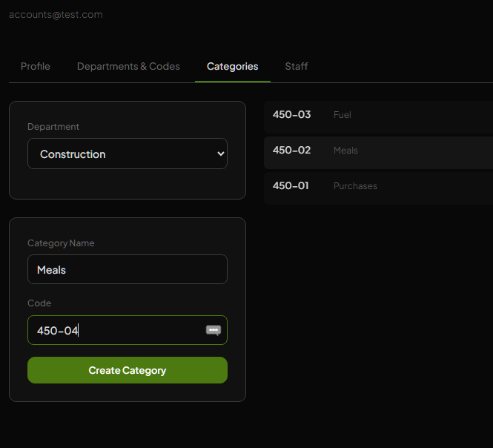Click the accounts@test.com email text

(56, 15)
